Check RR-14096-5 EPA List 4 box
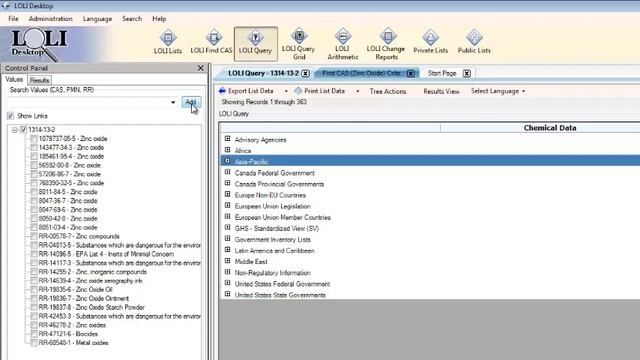 (34, 254)
